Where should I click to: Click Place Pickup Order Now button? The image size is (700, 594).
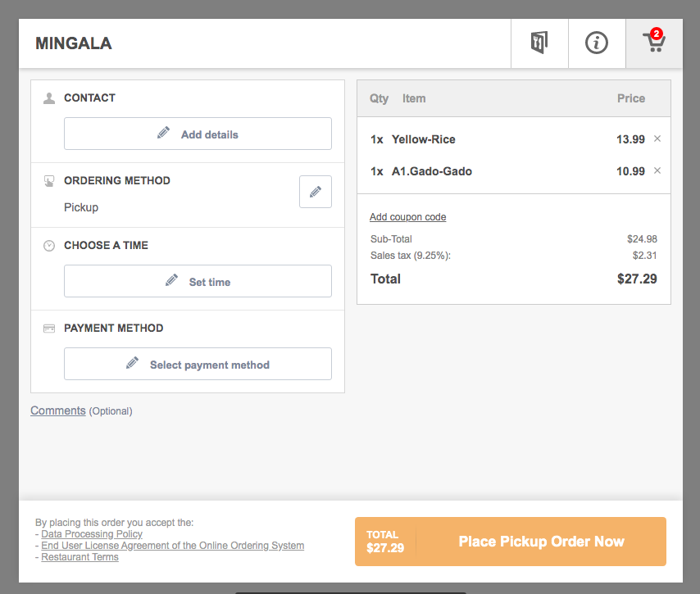coord(511,542)
